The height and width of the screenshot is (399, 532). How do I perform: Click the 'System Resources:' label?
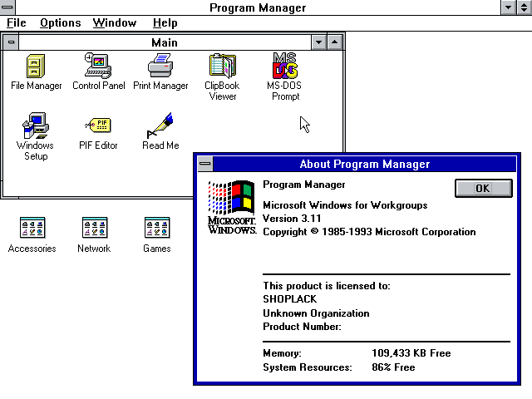[308, 367]
